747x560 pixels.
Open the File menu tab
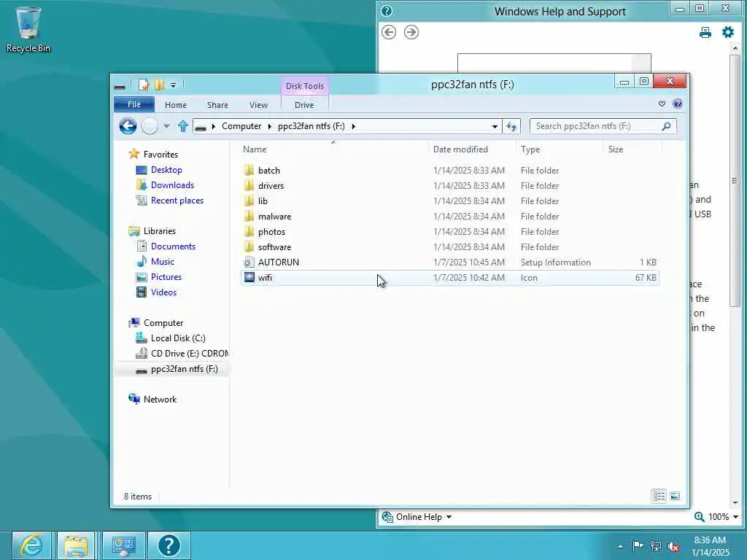pyautogui.click(x=134, y=104)
